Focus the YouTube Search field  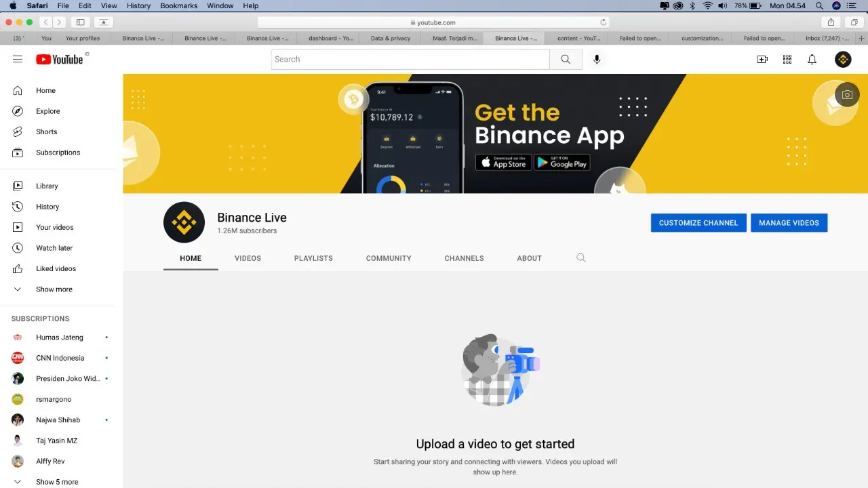[410, 59]
